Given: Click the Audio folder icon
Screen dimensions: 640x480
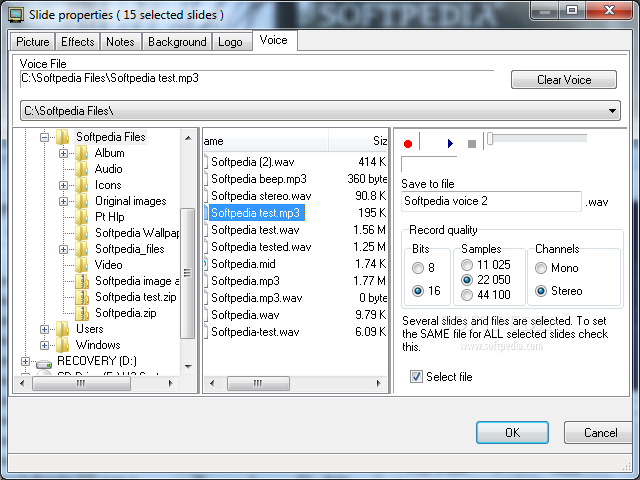Looking at the screenshot, I should tap(81, 169).
